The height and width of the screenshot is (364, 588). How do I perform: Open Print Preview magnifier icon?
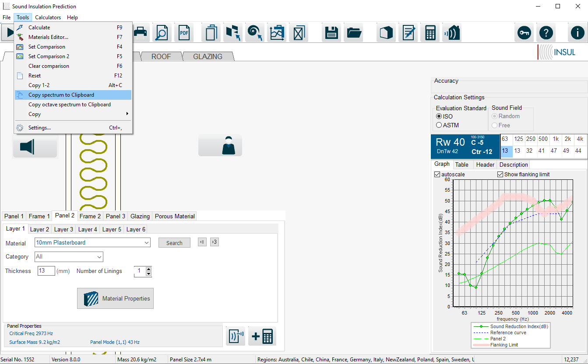coord(162,33)
